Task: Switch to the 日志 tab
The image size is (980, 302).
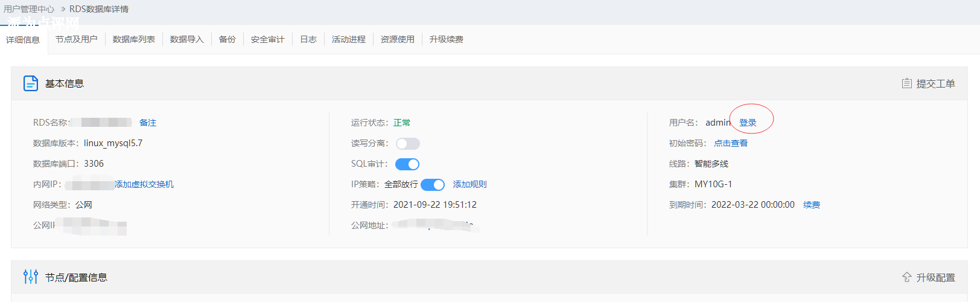Action: click(308, 39)
